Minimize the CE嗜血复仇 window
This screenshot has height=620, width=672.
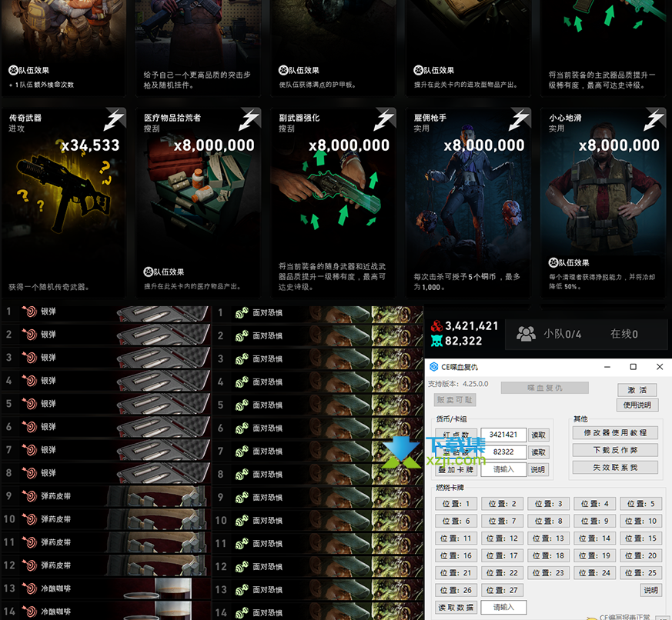[x=607, y=367]
